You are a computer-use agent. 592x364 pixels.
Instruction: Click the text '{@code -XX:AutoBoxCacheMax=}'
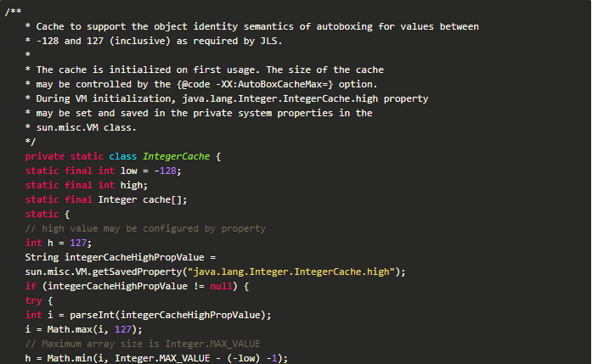click(255, 84)
